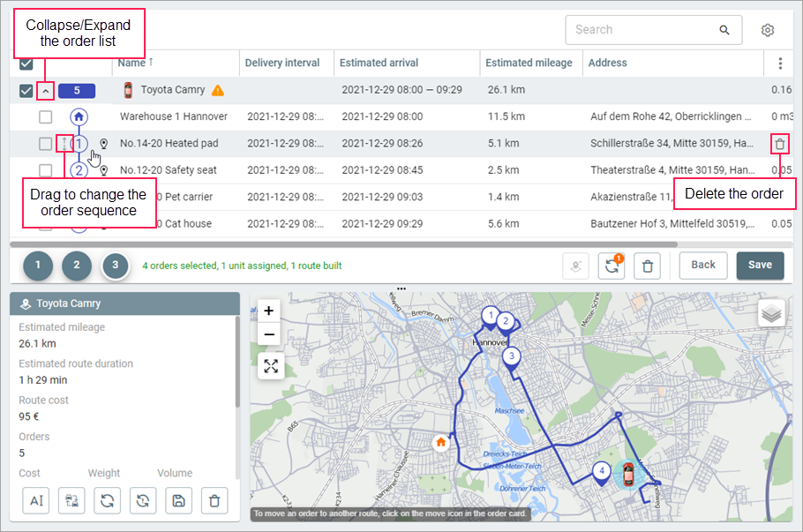Viewport: 803px width, 532px height.
Task: Open the three-dot column options menu
Action: (x=779, y=64)
